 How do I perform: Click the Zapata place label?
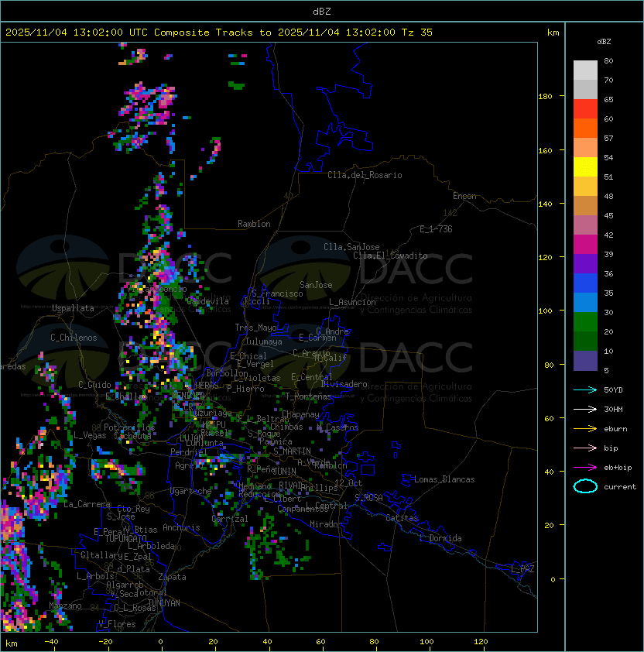(x=172, y=577)
